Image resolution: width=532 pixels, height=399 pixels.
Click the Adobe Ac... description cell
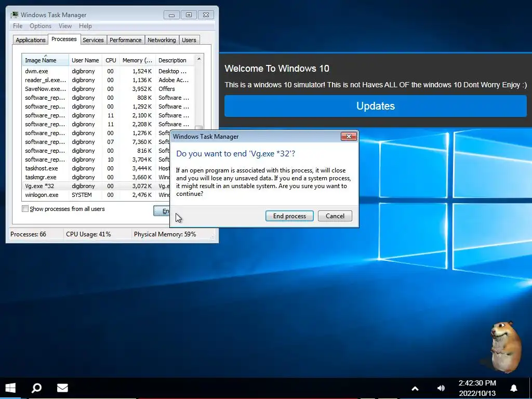coord(174,80)
